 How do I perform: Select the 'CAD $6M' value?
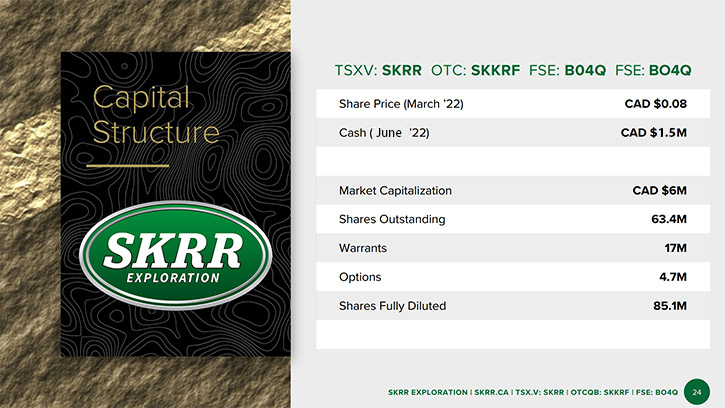point(660,191)
